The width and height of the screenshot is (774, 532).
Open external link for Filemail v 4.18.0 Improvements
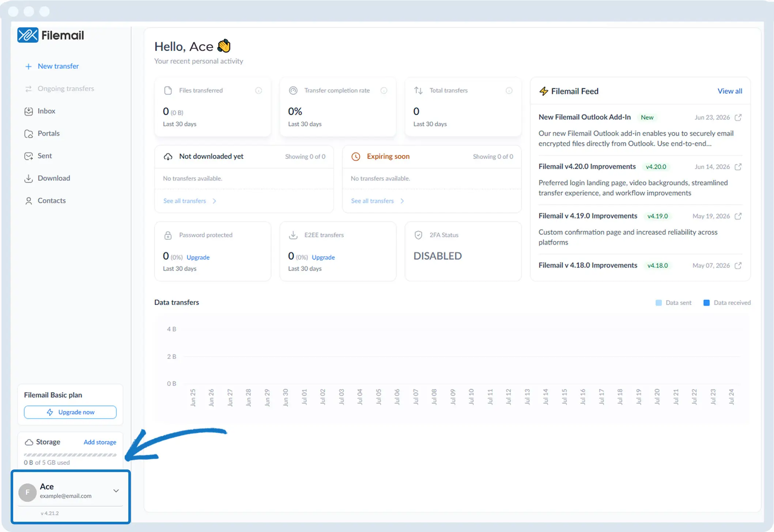pyautogui.click(x=738, y=265)
